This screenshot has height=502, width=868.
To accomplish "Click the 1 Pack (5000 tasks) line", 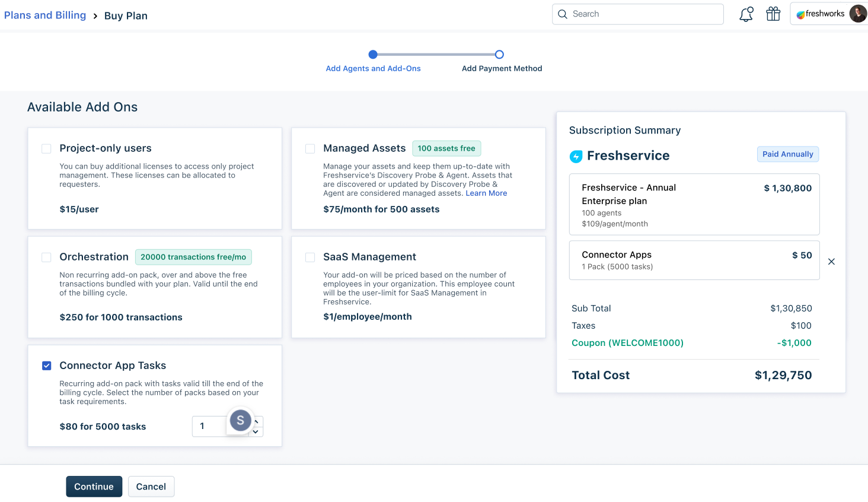I will coord(617,267).
